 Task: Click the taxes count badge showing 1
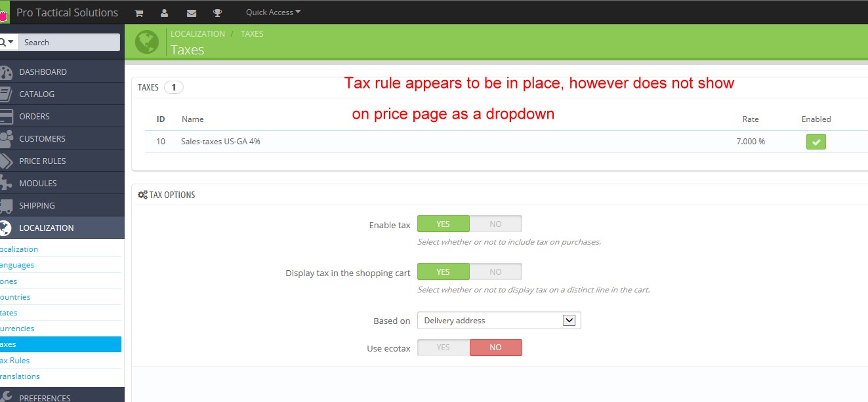click(x=174, y=87)
